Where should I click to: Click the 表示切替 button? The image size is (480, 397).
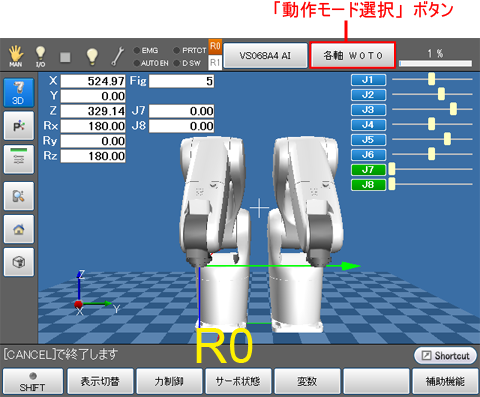pos(100,381)
